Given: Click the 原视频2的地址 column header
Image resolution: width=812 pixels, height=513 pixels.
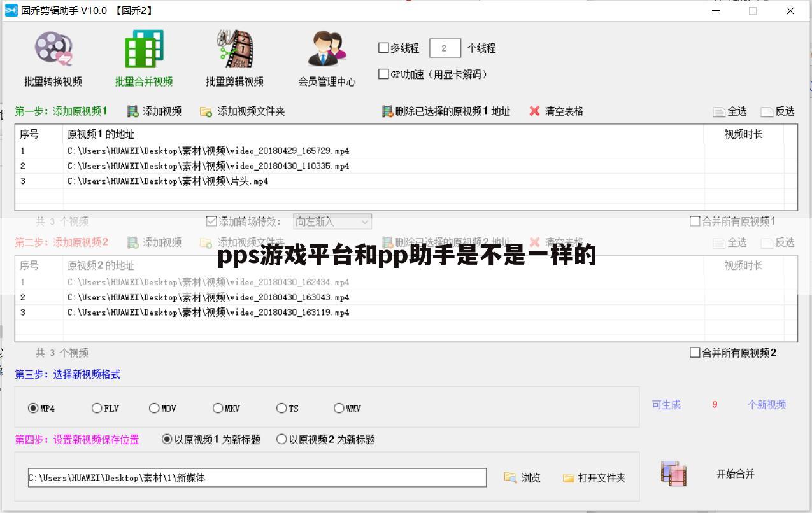Looking at the screenshot, I should tap(101, 265).
